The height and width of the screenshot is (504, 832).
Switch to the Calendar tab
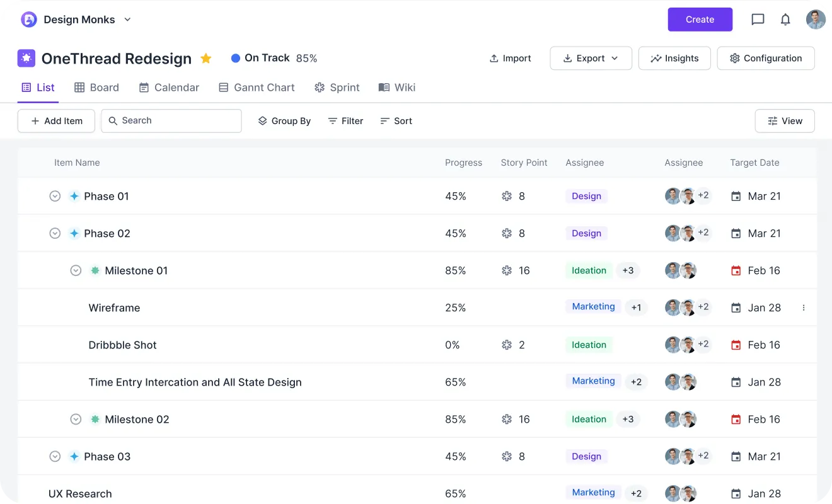(169, 88)
